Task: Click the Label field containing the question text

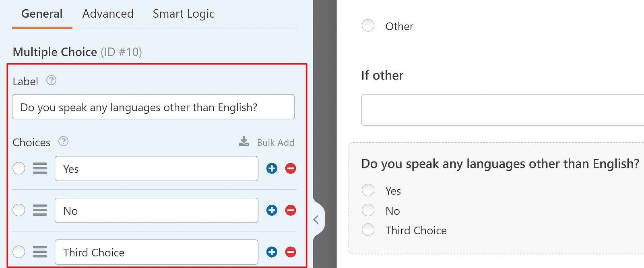Action: click(153, 107)
